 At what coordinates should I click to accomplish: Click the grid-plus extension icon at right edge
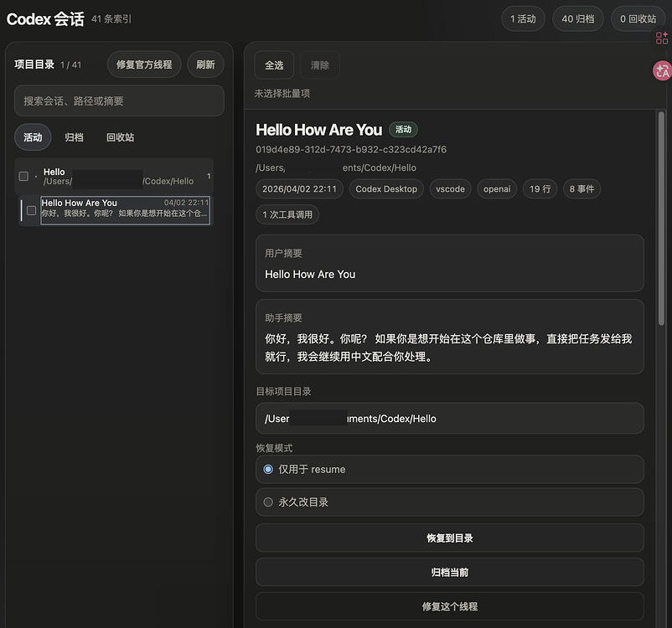[662, 38]
